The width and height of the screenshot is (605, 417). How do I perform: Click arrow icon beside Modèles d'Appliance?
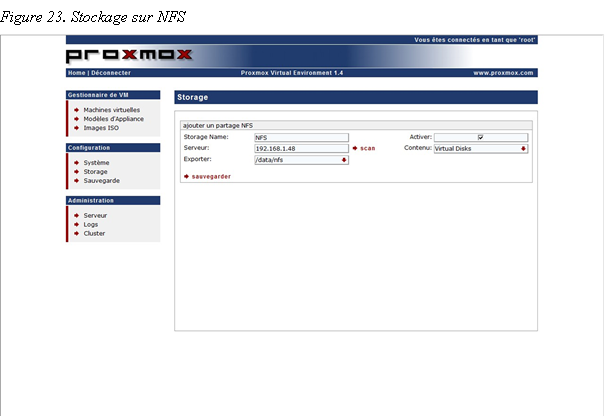tap(76, 119)
